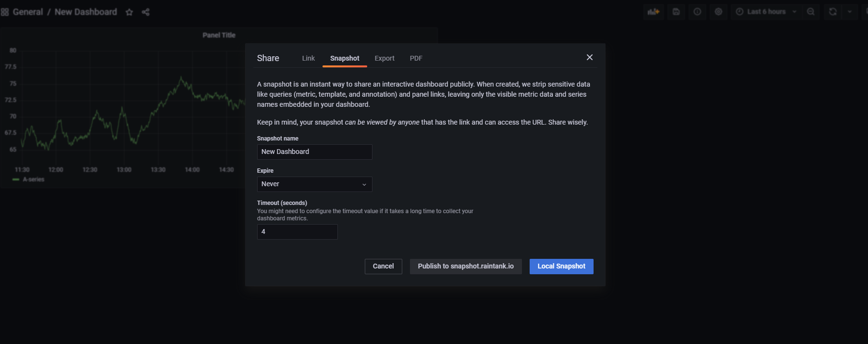Close the Share dialog with X
The image size is (868, 344).
(x=590, y=58)
